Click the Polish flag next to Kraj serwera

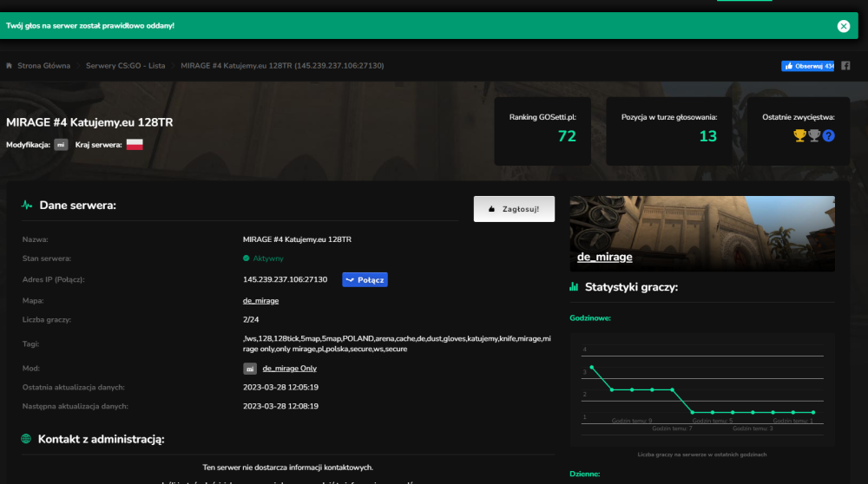point(135,144)
